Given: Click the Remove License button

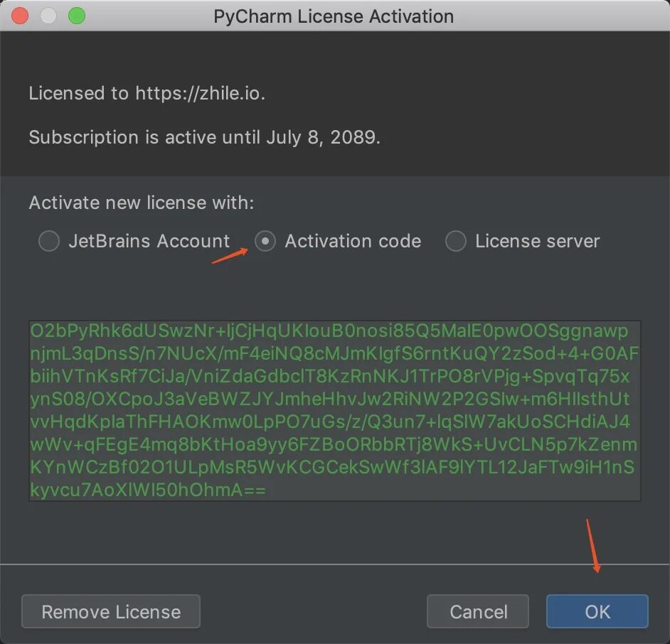Looking at the screenshot, I should [x=111, y=611].
